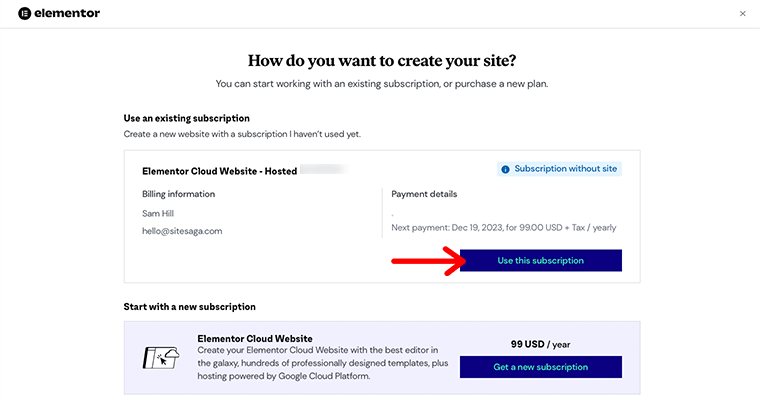This screenshot has width=760, height=404.
Task: Close the create site dialog
Action: (x=743, y=14)
